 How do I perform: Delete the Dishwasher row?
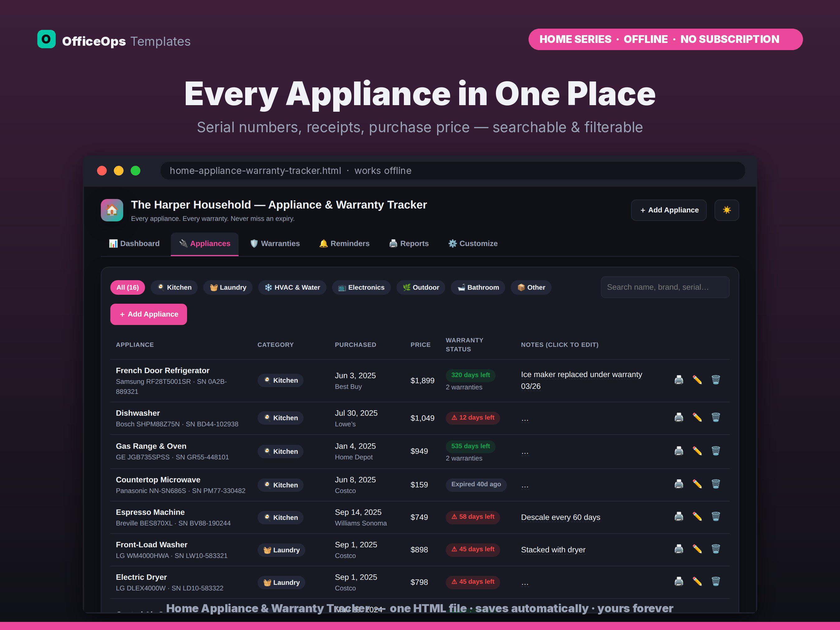click(x=716, y=417)
